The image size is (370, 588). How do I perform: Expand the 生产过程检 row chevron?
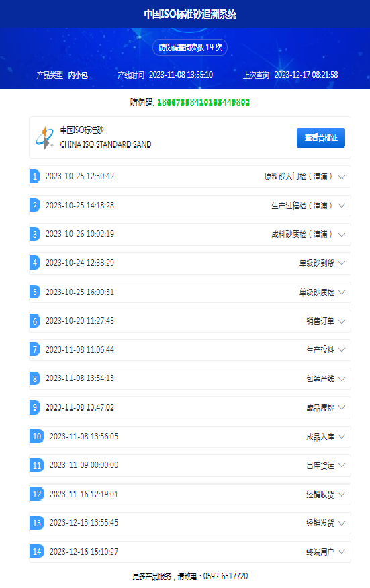342,206
